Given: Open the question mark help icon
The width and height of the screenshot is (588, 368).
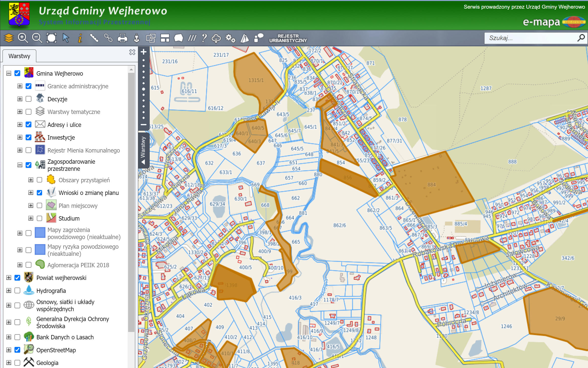Looking at the screenshot, I should 204,38.
